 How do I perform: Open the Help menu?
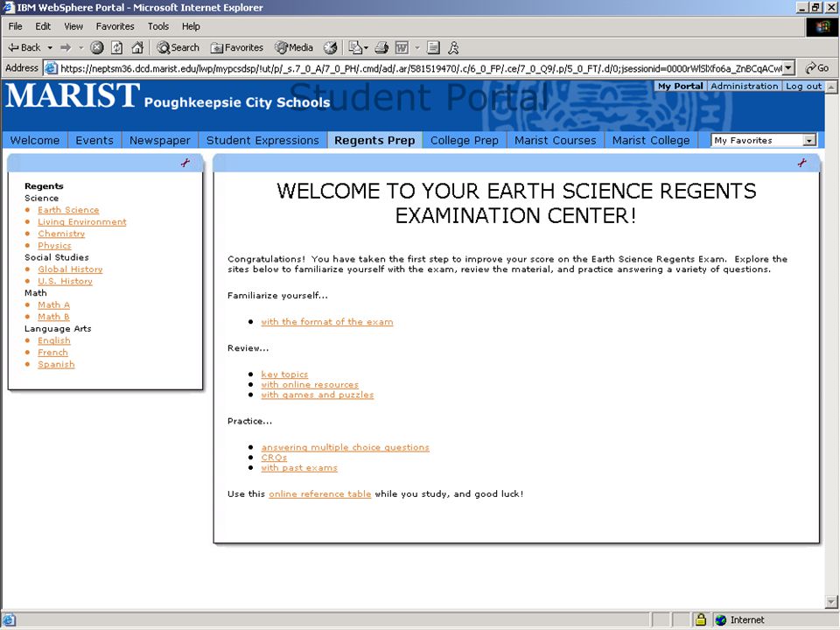pos(191,26)
